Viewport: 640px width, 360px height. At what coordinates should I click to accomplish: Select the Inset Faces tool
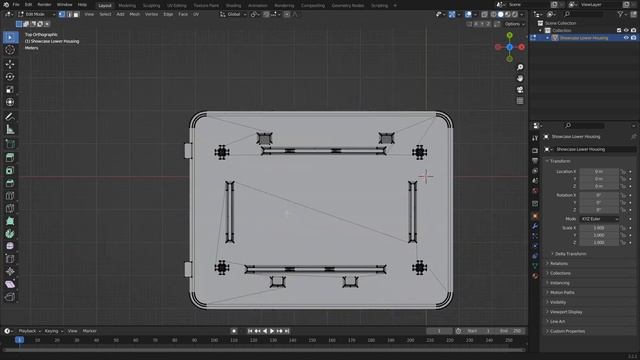[10, 170]
